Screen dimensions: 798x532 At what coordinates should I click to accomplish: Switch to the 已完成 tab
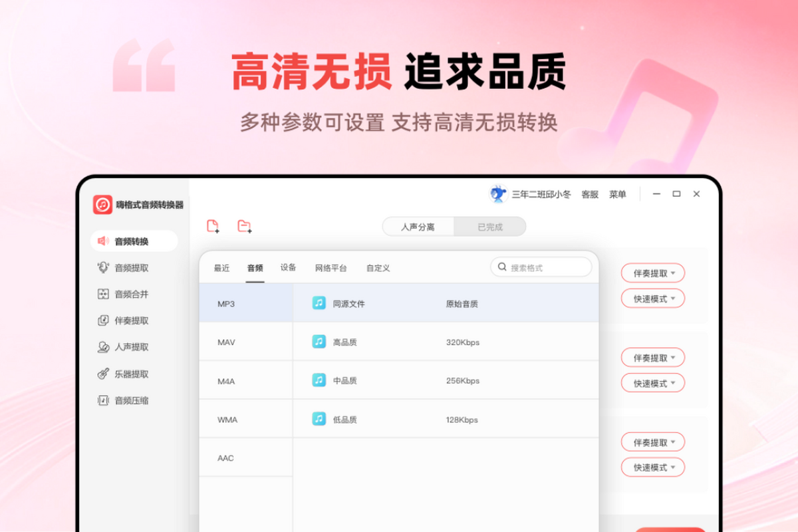tap(489, 226)
